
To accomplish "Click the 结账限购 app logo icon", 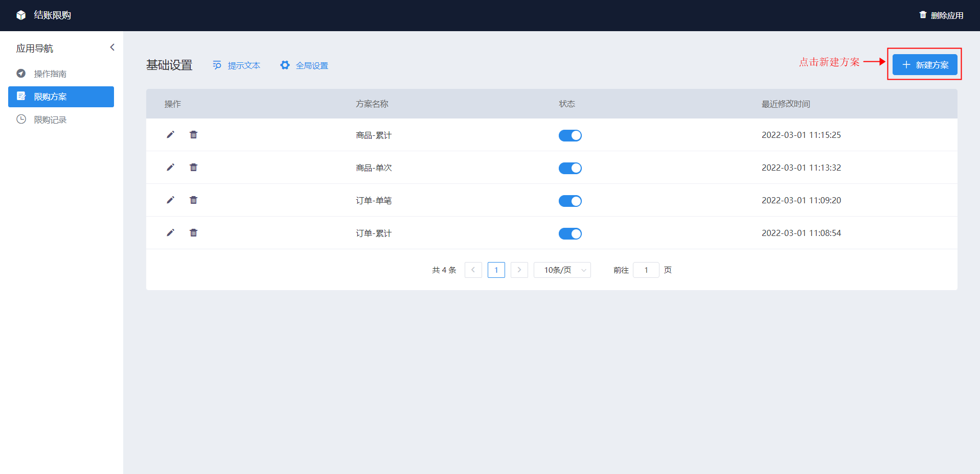I will [21, 15].
